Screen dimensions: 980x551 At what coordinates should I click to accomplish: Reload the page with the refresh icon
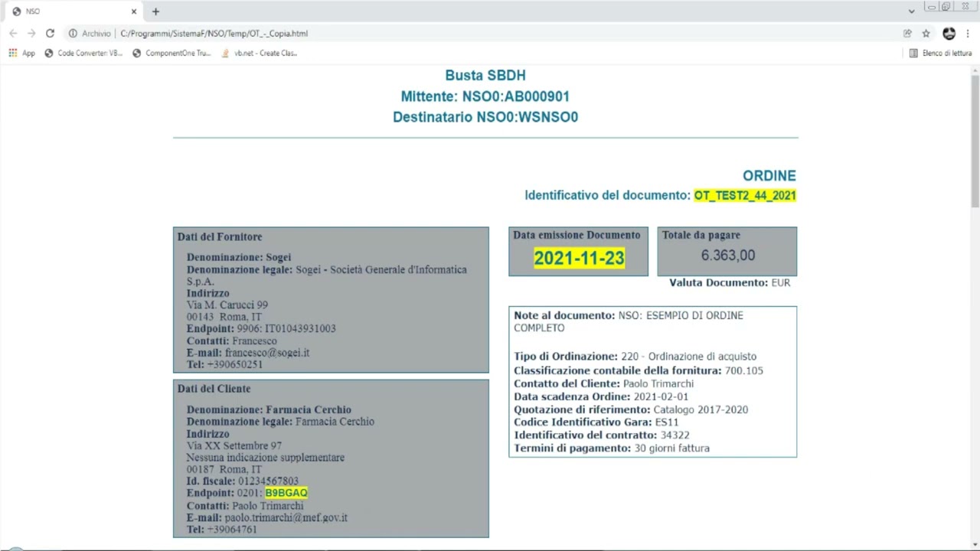tap(50, 34)
